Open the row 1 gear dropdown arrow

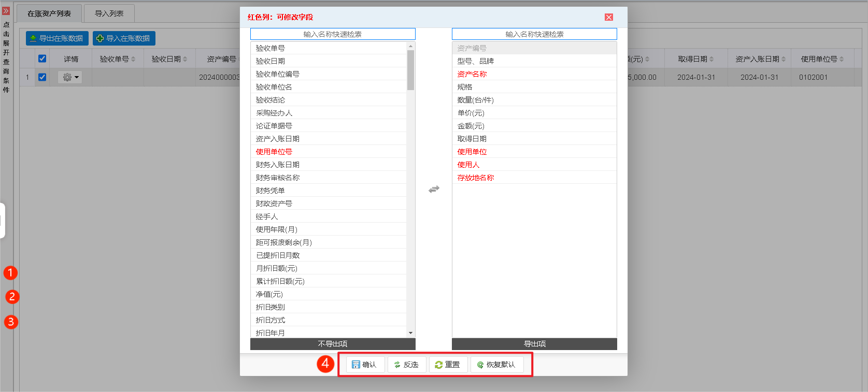[77, 77]
